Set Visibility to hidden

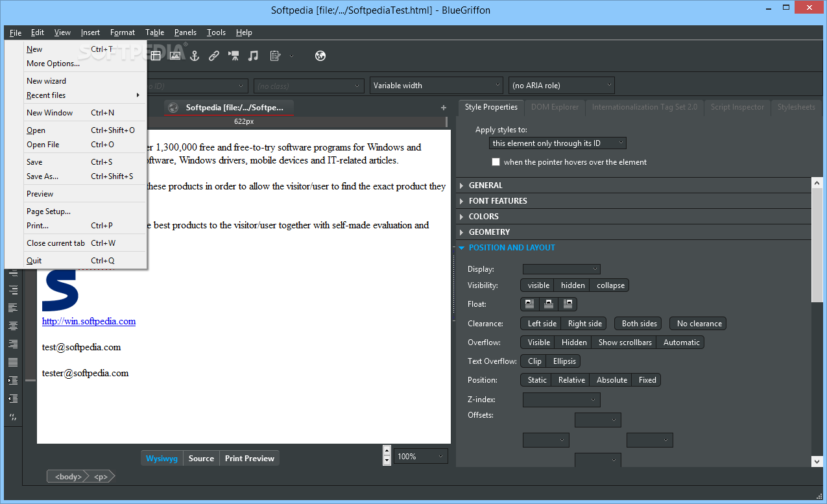573,285
